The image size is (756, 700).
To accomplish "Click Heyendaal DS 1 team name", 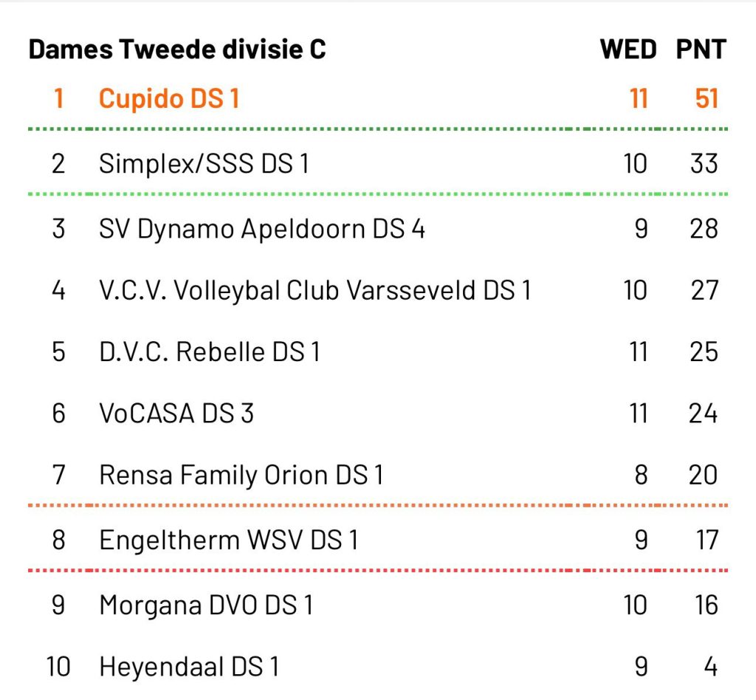I will (189, 668).
